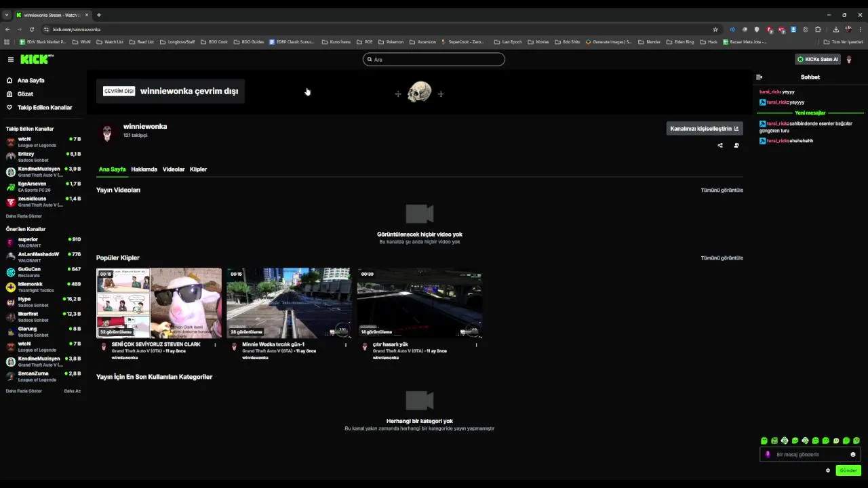This screenshot has height=488, width=868.
Task: Click the share channel icon
Action: (x=720, y=145)
